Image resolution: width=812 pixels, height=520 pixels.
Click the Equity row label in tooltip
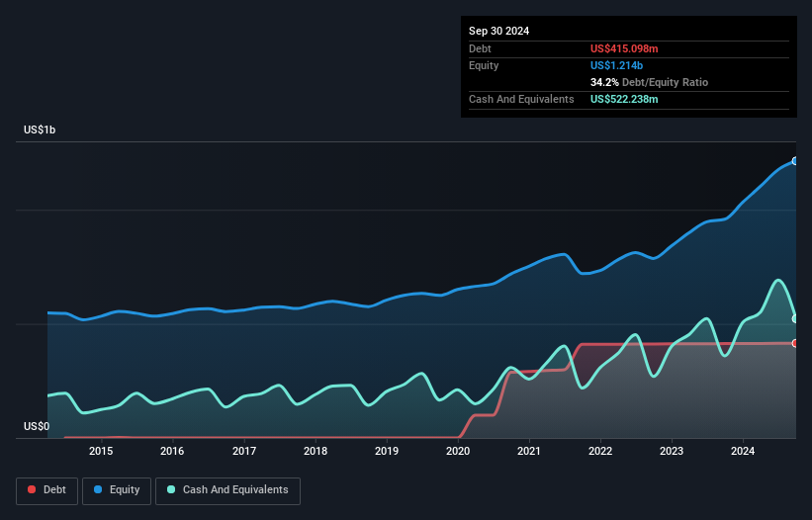coord(484,65)
